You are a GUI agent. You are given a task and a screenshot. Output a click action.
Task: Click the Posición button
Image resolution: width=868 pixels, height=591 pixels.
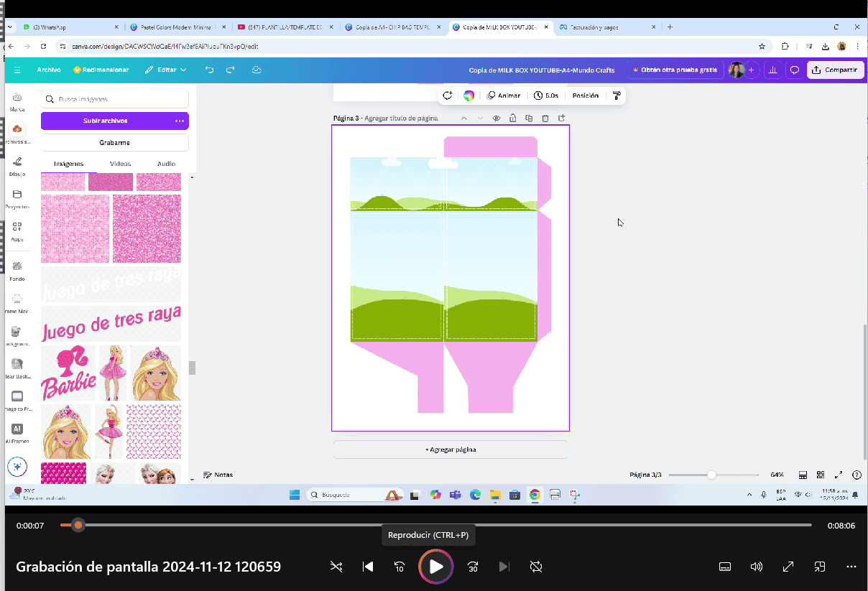586,96
